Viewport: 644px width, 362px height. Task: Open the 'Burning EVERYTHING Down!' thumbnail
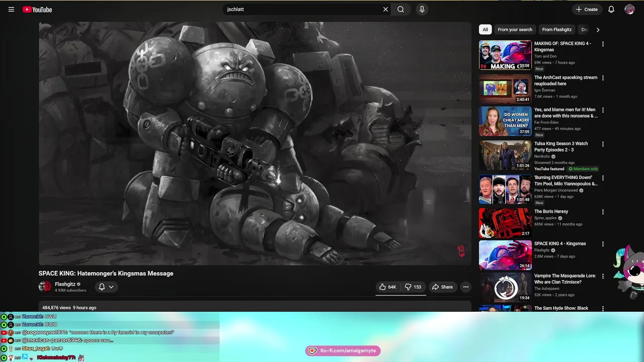pyautogui.click(x=505, y=190)
